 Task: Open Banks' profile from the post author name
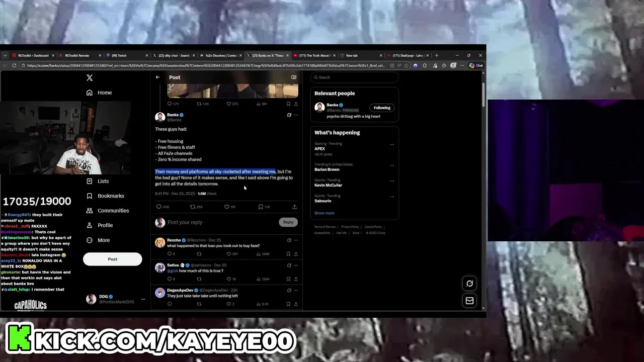click(x=173, y=115)
